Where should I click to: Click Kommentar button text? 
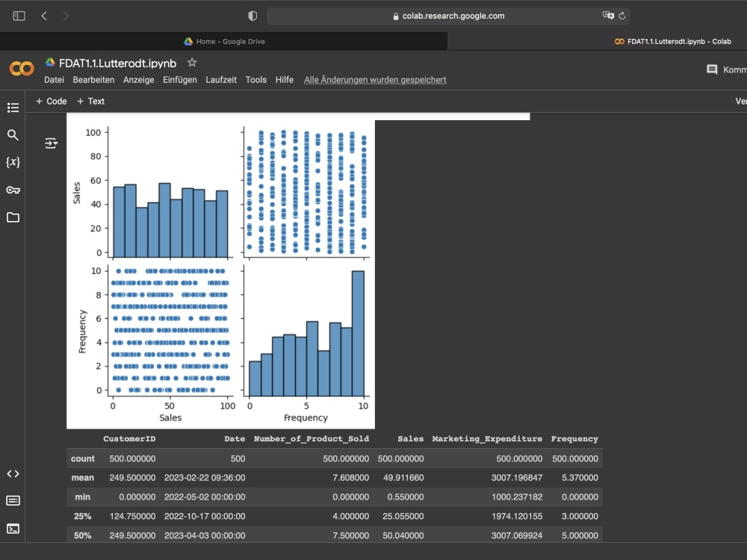pyautogui.click(x=734, y=69)
